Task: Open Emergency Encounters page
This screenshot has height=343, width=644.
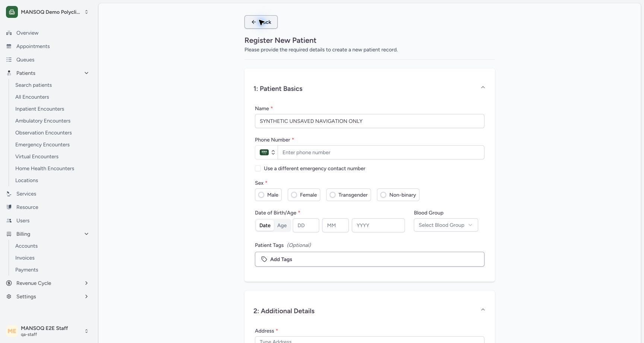Action: tap(42, 144)
